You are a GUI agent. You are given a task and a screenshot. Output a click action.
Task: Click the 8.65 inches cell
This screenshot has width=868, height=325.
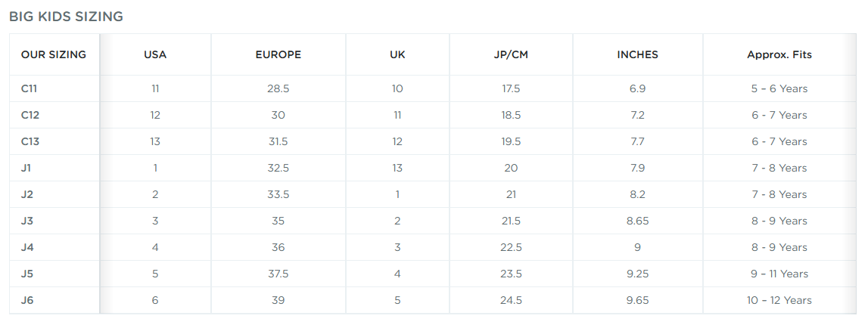[x=638, y=221]
